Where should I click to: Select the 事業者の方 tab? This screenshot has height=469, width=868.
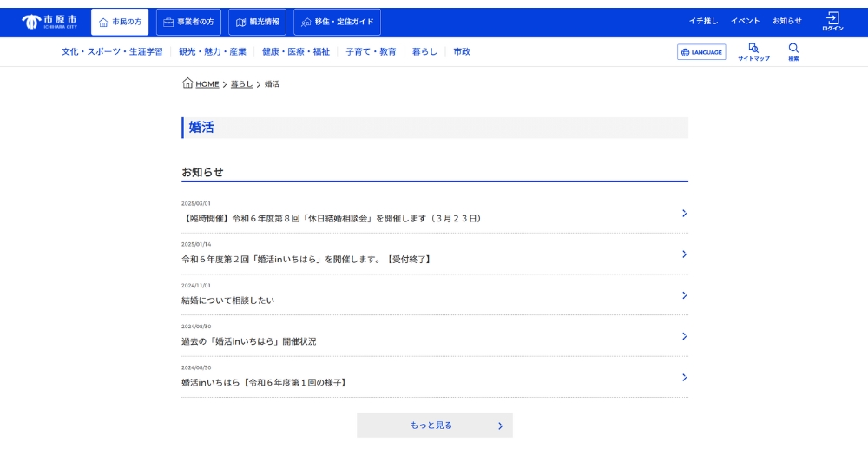coord(188,23)
